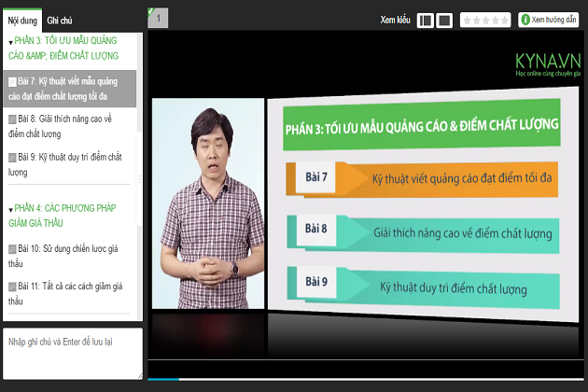Open the Nội dung tab
Screen dimensions: 588x392
(x=21, y=20)
